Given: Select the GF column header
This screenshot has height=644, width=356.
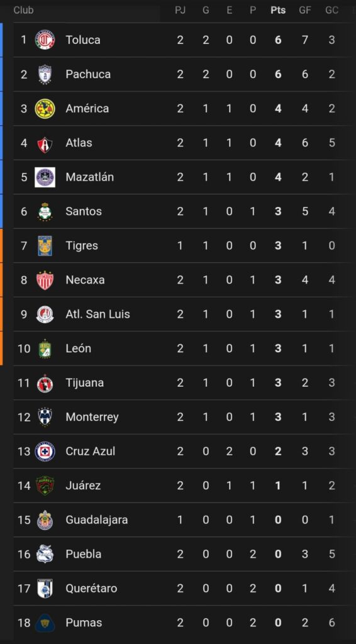Looking at the screenshot, I should pos(304,10).
